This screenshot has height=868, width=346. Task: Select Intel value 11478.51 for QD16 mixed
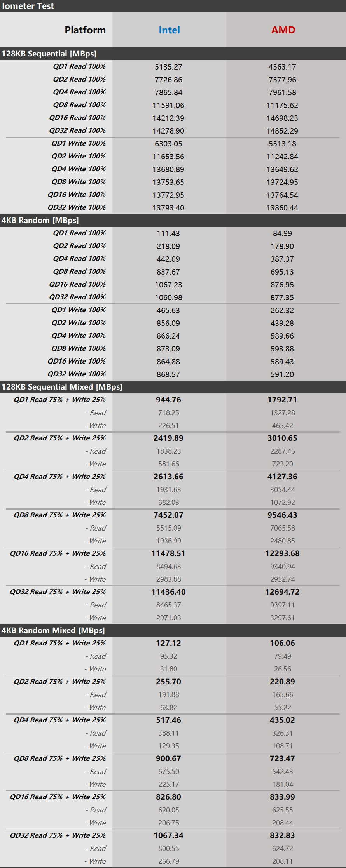(x=168, y=553)
